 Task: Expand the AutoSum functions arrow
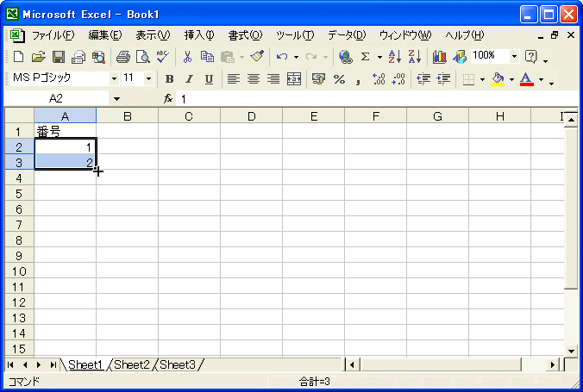379,57
